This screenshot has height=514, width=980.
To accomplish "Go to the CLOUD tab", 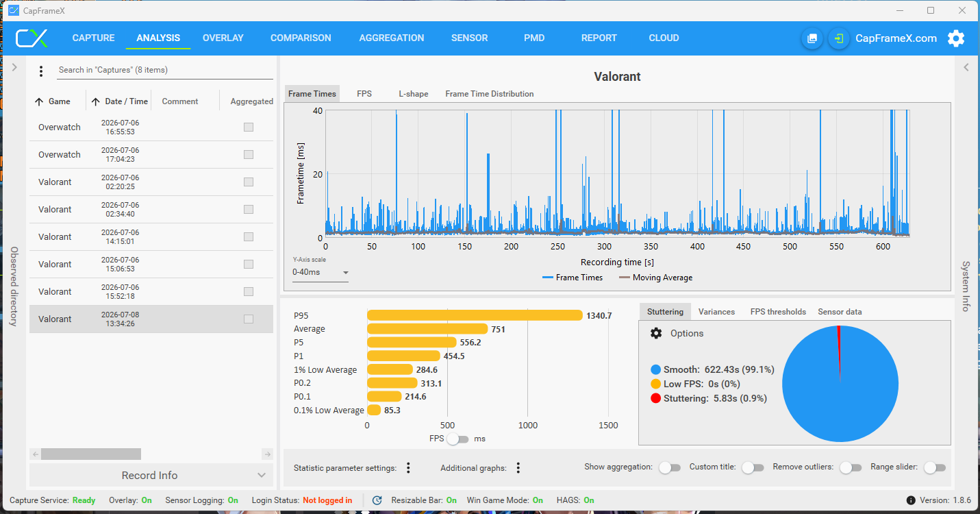I will tap(664, 38).
